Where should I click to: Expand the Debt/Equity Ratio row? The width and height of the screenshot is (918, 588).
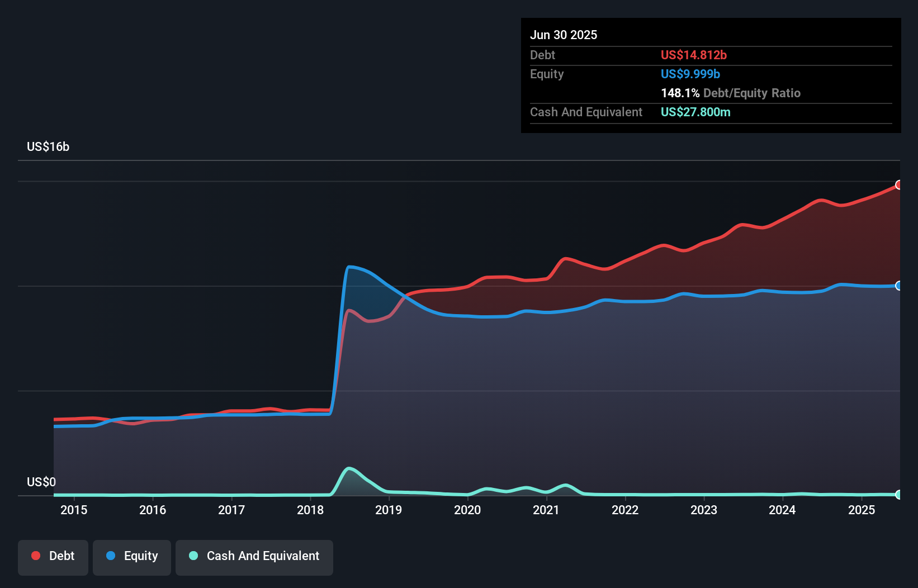730,93
